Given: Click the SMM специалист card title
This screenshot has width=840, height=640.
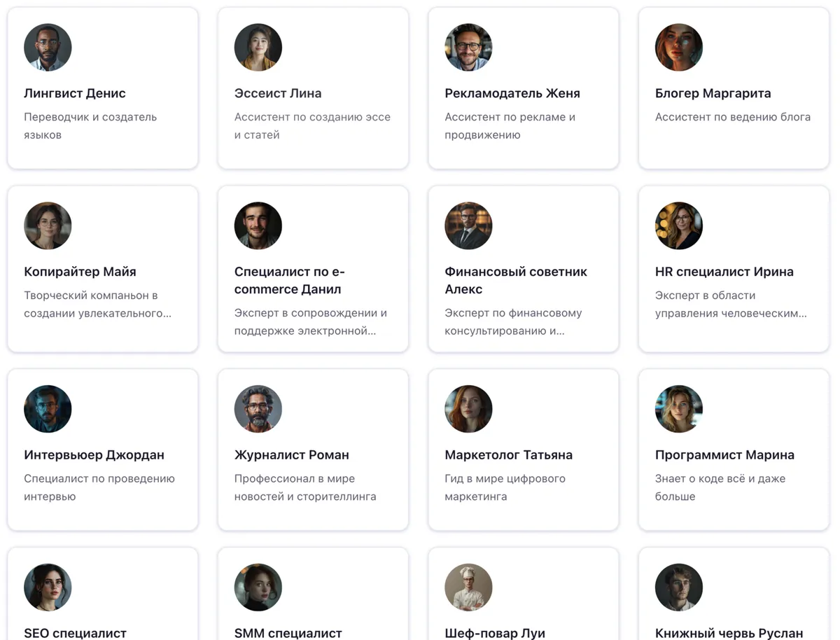Looking at the screenshot, I should pyautogui.click(x=288, y=632).
